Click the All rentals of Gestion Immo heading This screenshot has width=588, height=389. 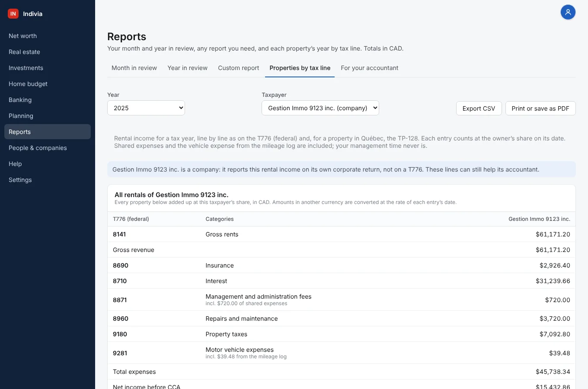pos(172,195)
